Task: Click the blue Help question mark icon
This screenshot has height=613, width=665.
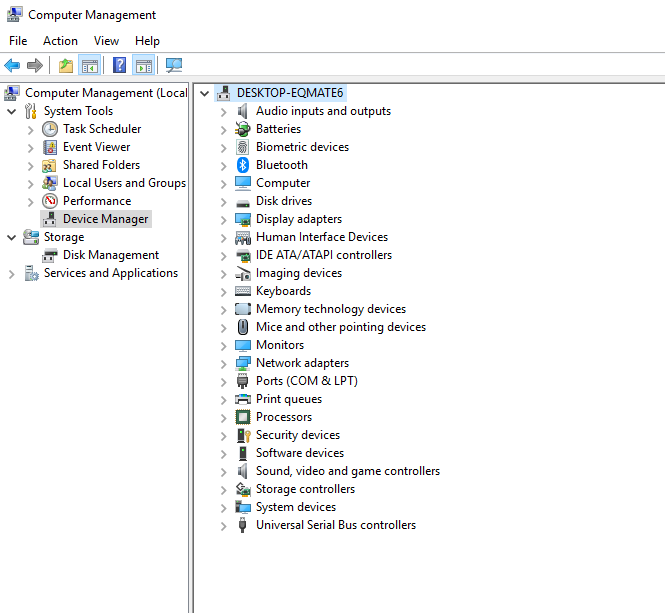Action: 120,65
